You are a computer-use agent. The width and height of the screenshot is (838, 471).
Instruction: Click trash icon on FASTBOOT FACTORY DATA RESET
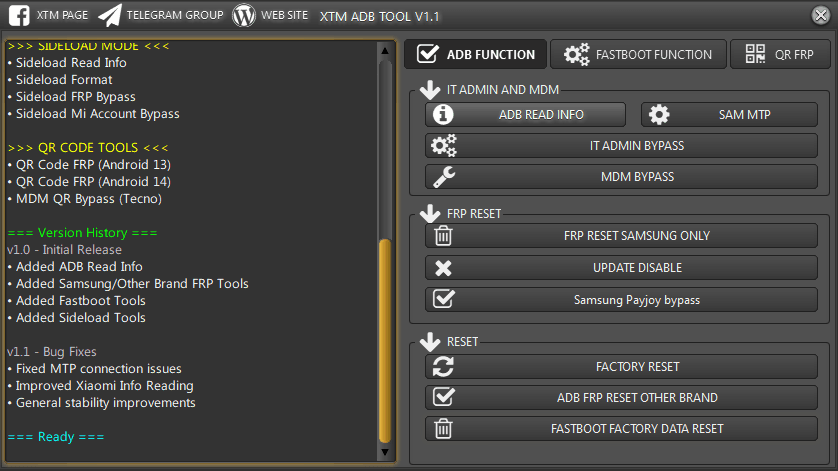[x=443, y=429]
